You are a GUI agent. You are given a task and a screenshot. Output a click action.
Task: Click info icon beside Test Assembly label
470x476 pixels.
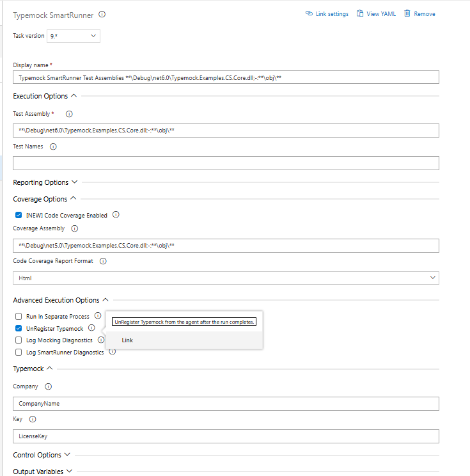pyautogui.click(x=69, y=114)
